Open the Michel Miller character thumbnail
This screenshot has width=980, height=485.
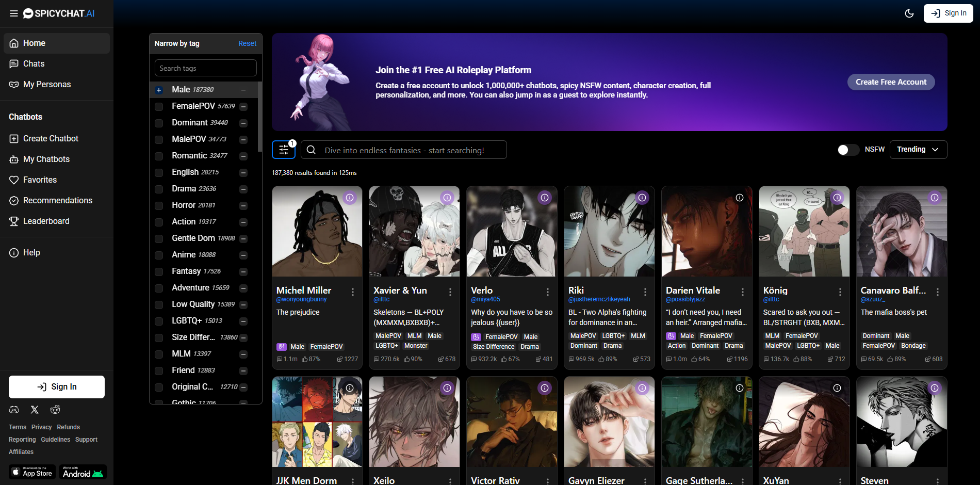(x=317, y=232)
